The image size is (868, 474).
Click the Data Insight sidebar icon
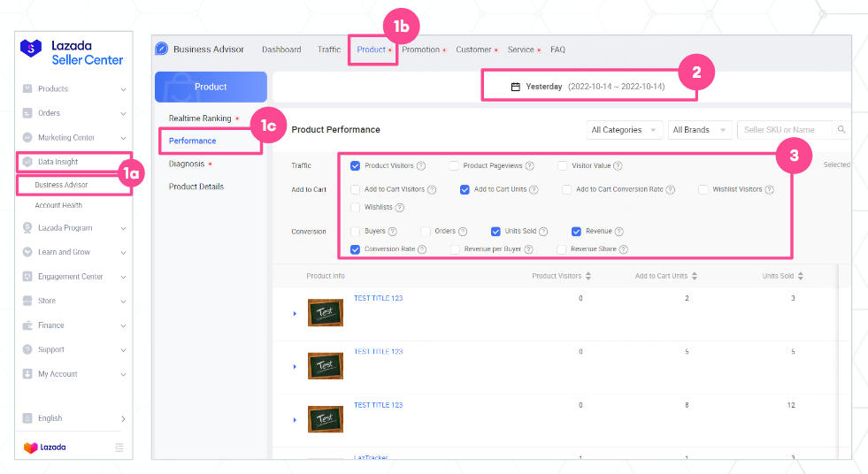pos(27,162)
